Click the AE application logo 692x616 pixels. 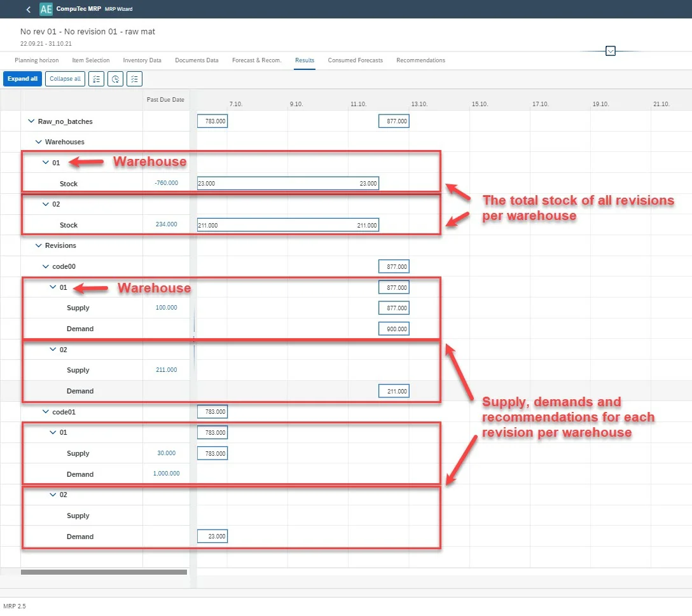(46, 10)
